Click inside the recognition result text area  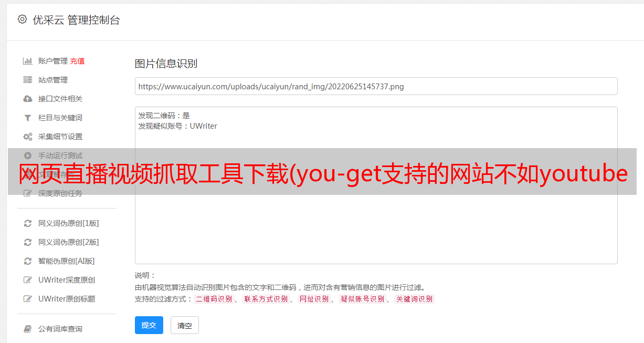[376, 185]
